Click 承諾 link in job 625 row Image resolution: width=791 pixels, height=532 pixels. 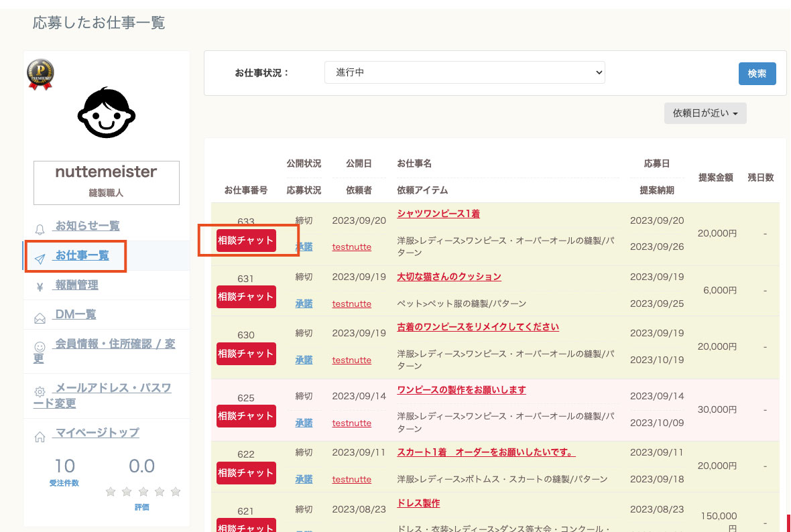click(304, 423)
